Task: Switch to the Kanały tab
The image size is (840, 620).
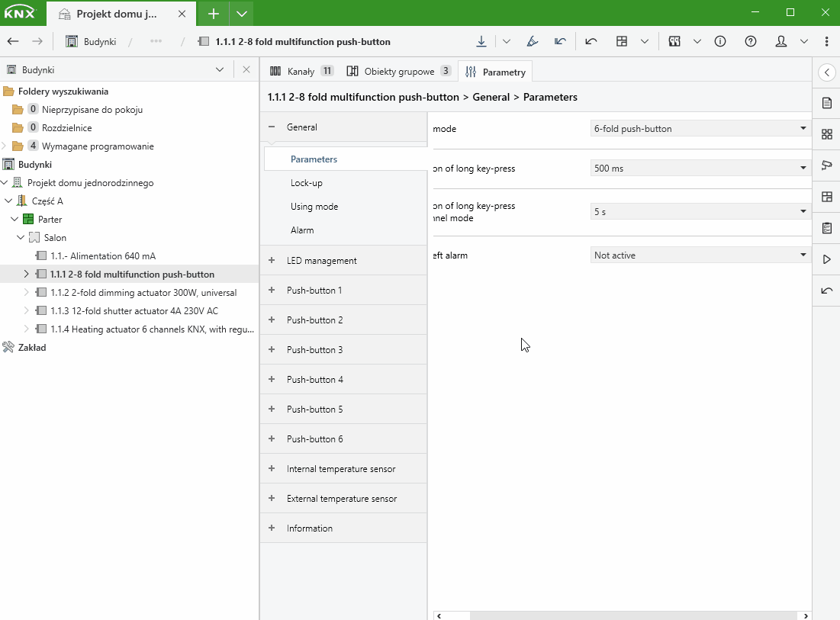Action: click(x=301, y=72)
